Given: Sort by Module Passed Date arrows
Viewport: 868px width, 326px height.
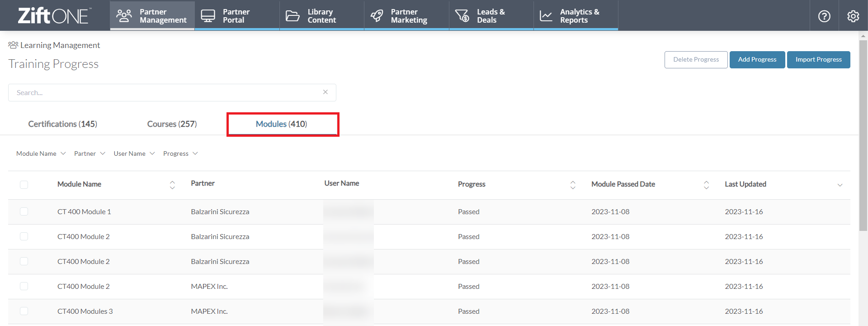Looking at the screenshot, I should pos(706,185).
